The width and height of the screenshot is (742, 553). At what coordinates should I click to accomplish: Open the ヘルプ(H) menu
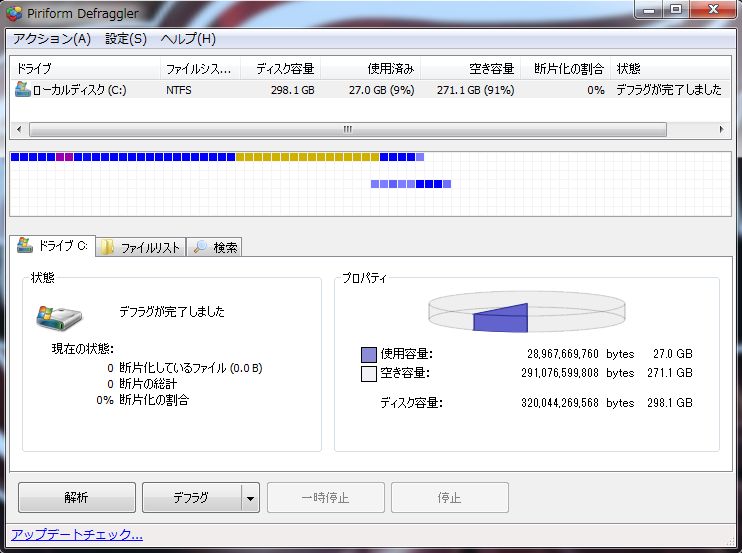coord(188,39)
